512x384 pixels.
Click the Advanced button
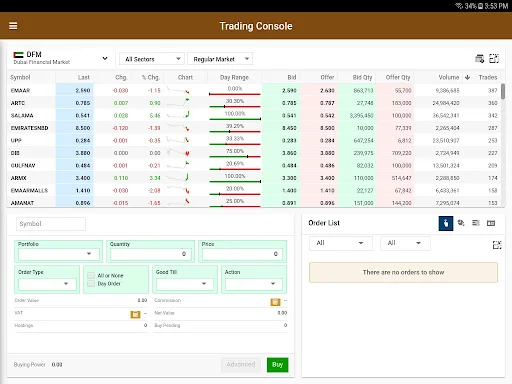pos(241,365)
